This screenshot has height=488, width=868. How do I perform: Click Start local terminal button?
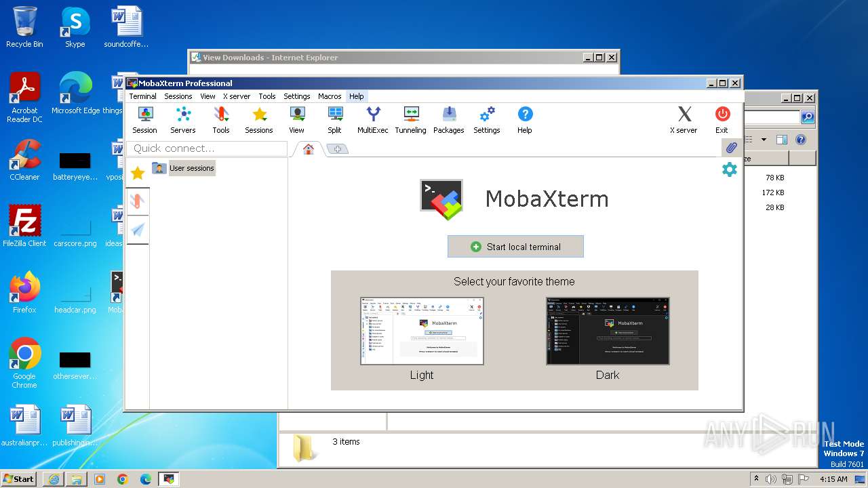515,247
